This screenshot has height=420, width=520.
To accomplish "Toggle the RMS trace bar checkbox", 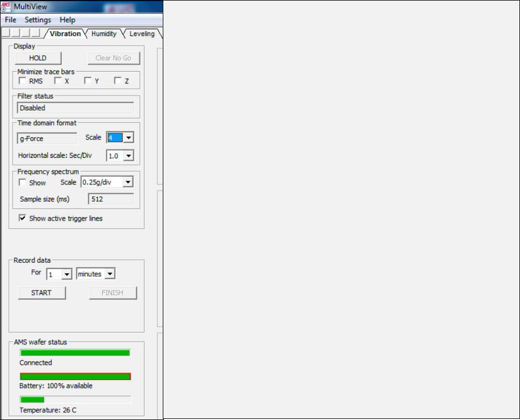I will click(x=23, y=81).
